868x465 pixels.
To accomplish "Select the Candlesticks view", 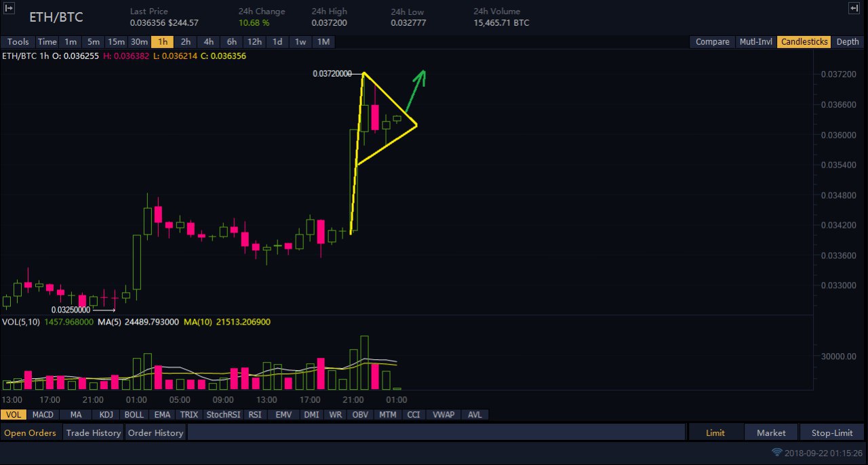I will pos(804,41).
